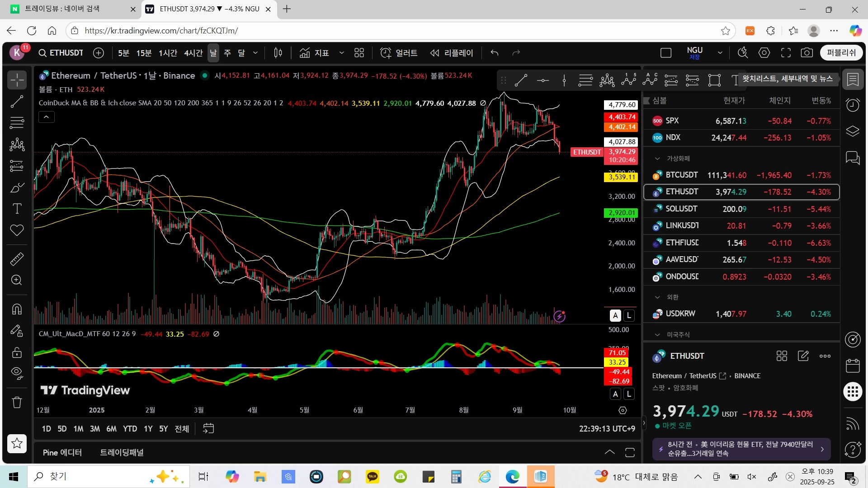
Task: Open the 트레이딩패널 tab
Action: 122,452
